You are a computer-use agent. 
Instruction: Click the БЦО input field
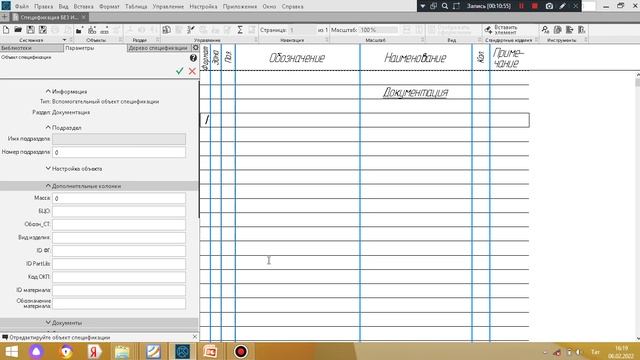(119, 211)
